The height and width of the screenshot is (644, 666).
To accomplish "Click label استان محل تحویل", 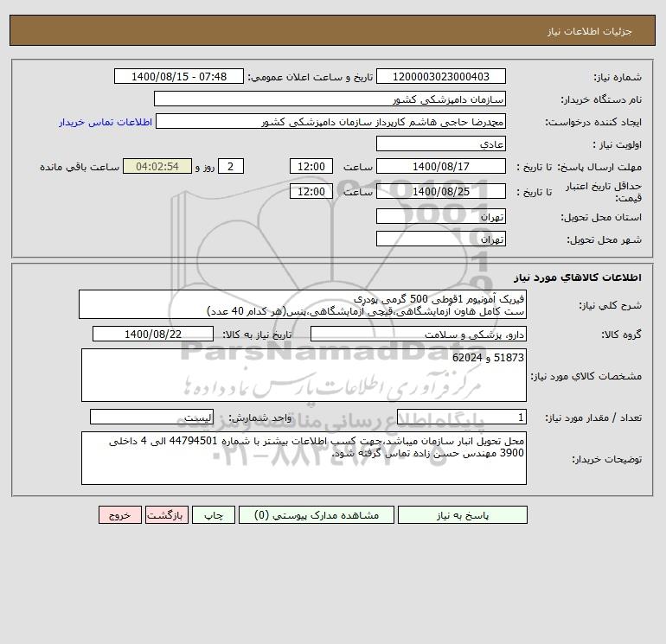I will 601,217.
